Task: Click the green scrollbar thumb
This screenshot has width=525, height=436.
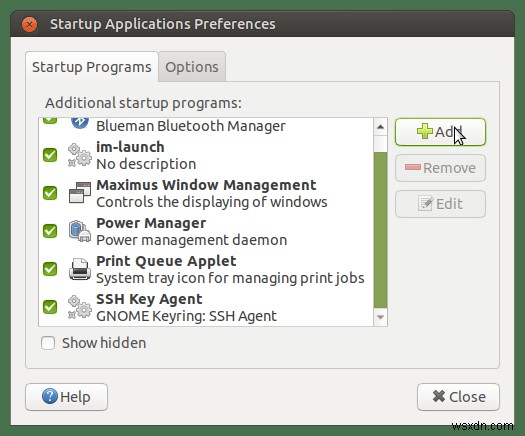Action: pyautogui.click(x=380, y=230)
